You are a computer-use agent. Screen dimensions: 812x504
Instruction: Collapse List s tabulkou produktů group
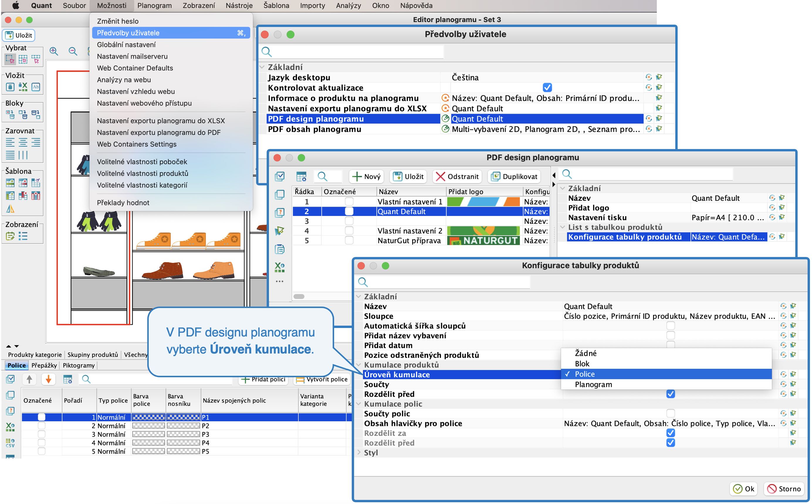(563, 227)
